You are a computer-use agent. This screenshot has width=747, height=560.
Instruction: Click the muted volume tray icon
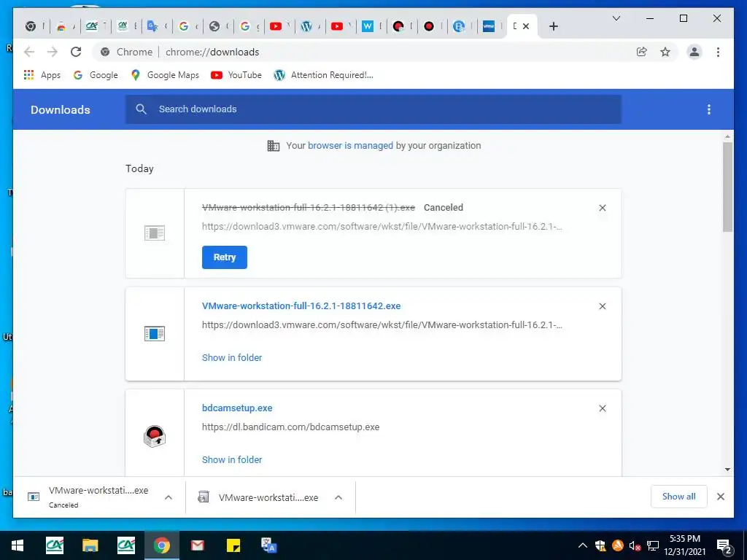635,545
